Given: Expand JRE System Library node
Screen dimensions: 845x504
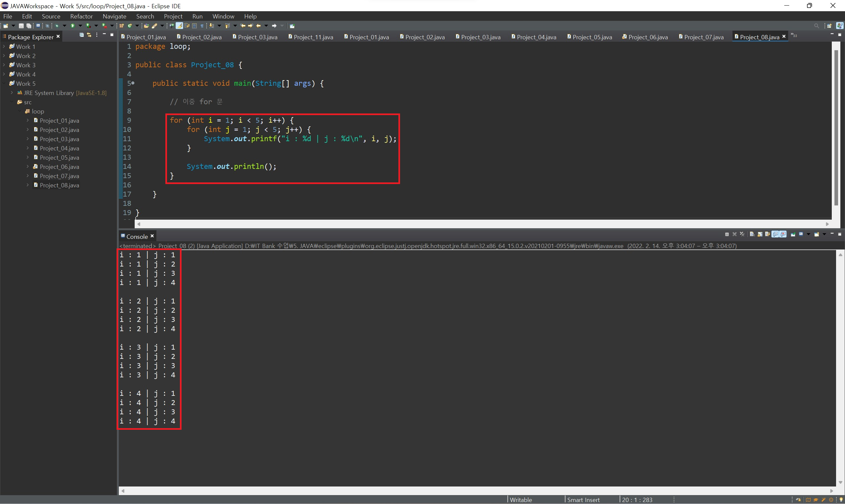Looking at the screenshot, I should [12, 93].
